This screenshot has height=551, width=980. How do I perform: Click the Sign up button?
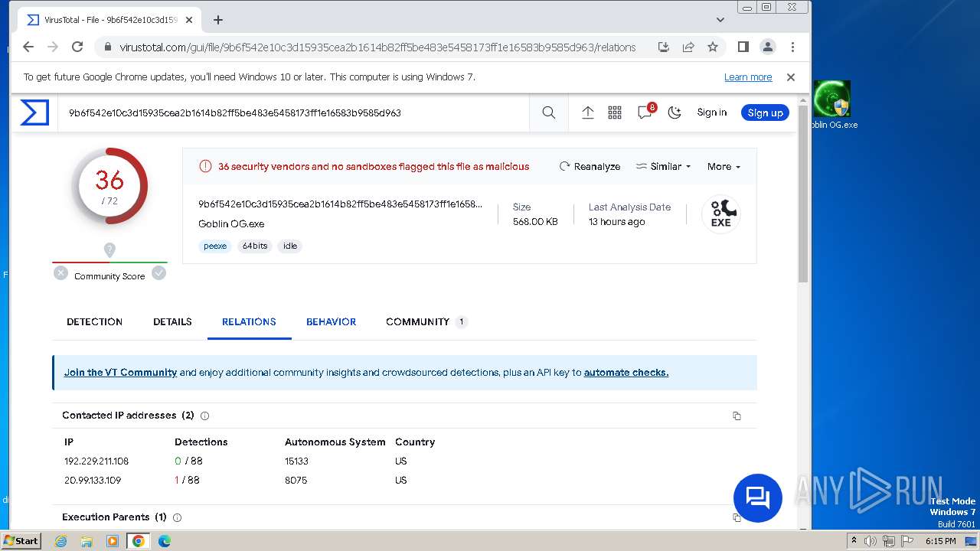765,112
